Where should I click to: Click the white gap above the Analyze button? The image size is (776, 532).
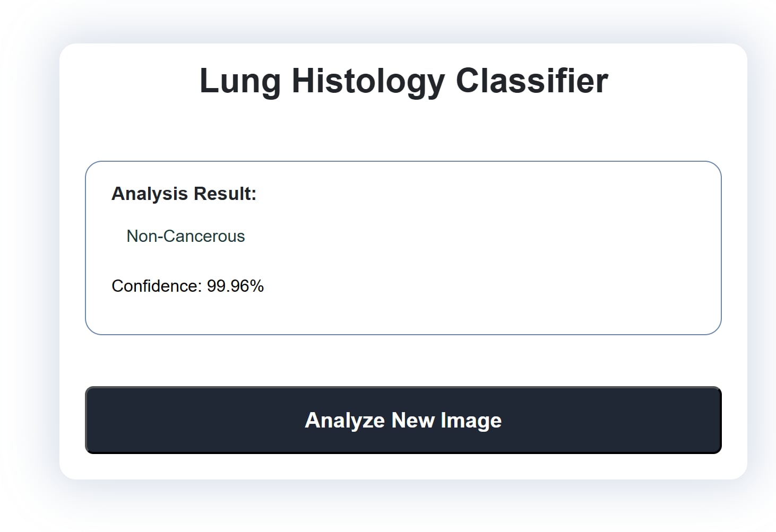click(403, 361)
